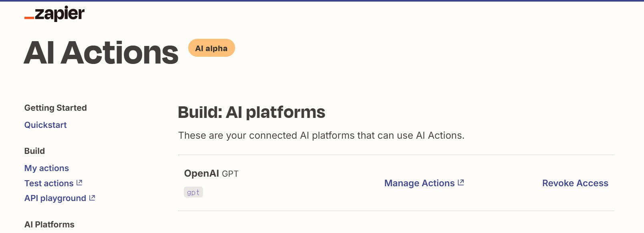This screenshot has height=233, width=644.
Task: Open Manage Actions for OpenAI
Action: (419, 183)
